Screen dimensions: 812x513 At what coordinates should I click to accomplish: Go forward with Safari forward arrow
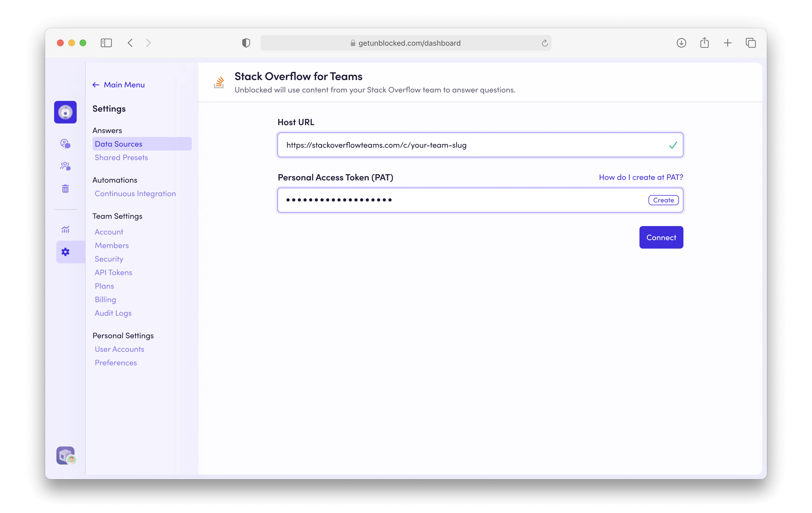[148, 43]
